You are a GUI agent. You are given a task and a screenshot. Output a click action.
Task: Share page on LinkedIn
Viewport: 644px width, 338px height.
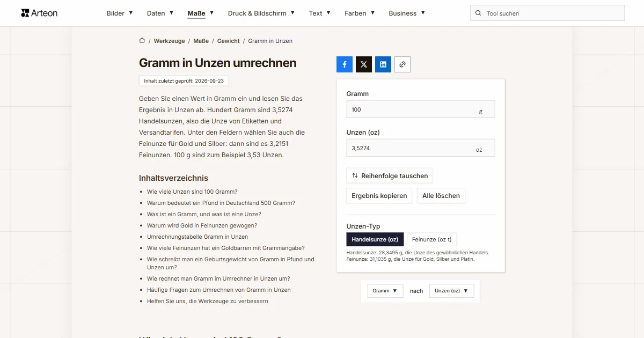[383, 64]
